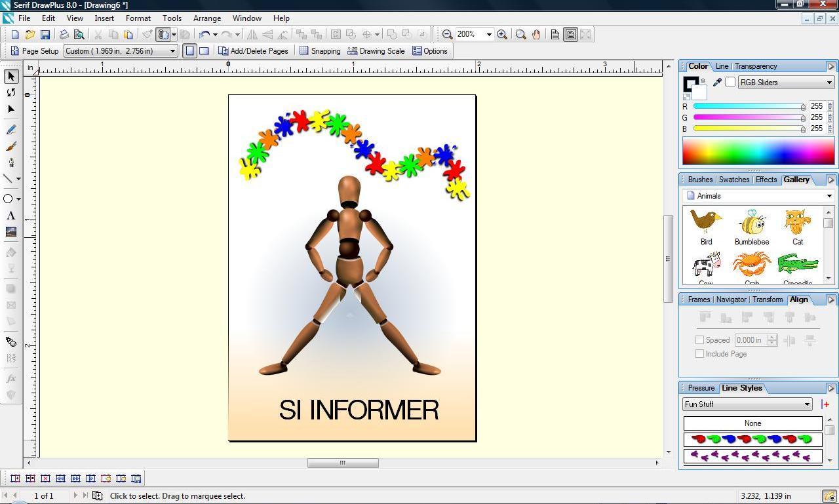
Task: Click the Undo arrow icon
Action: (x=205, y=34)
